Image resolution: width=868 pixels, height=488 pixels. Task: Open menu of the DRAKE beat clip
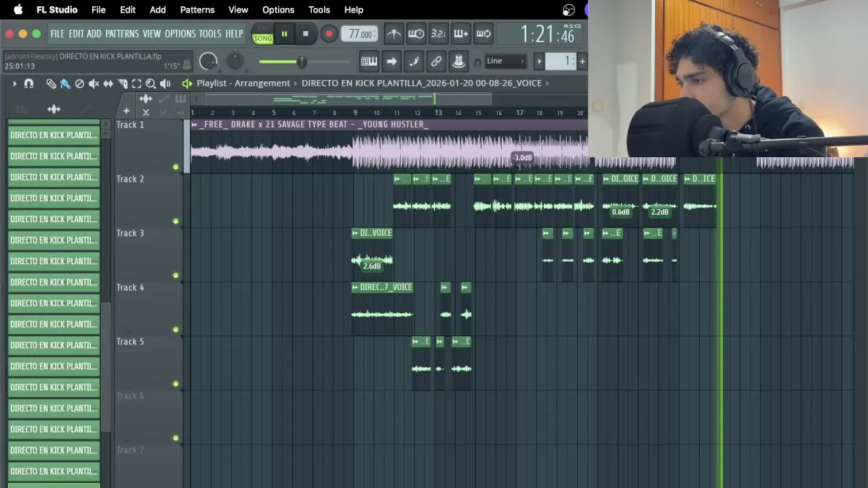(x=195, y=125)
